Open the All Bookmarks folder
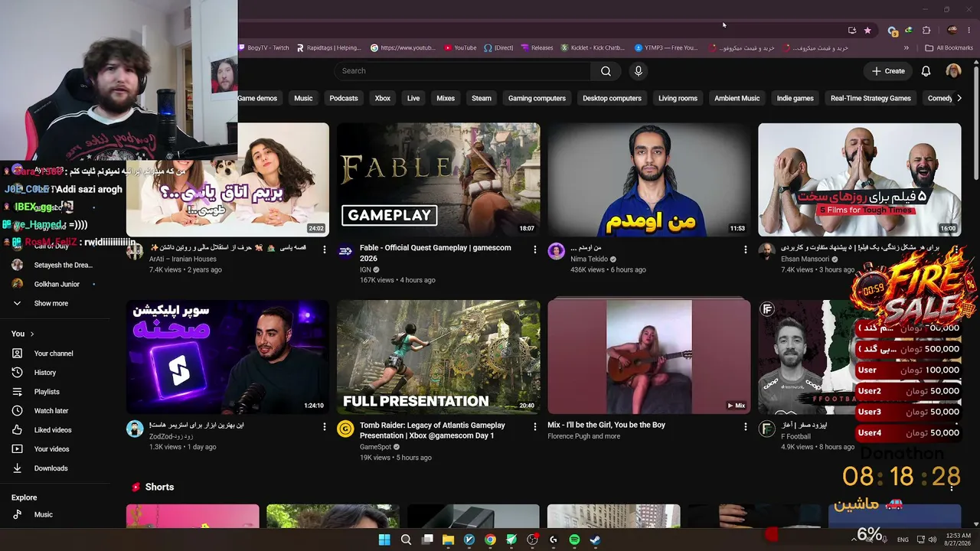This screenshot has width=980, height=551. (x=949, y=47)
